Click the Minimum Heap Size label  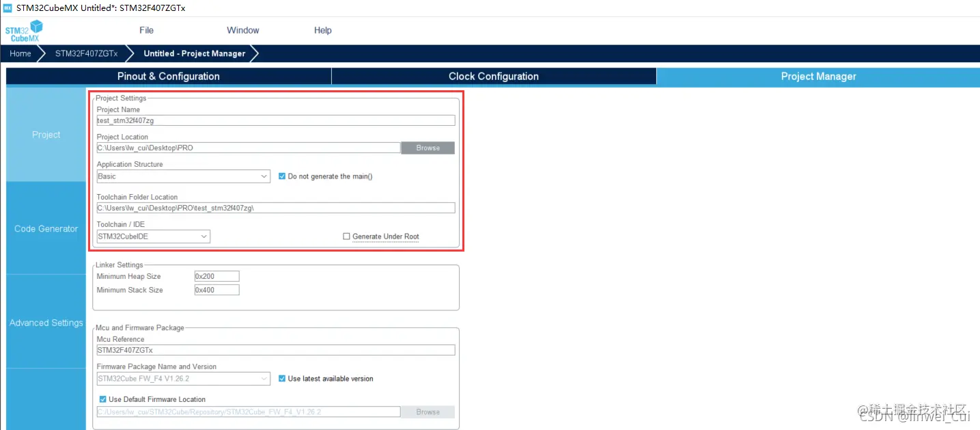pyautogui.click(x=128, y=276)
